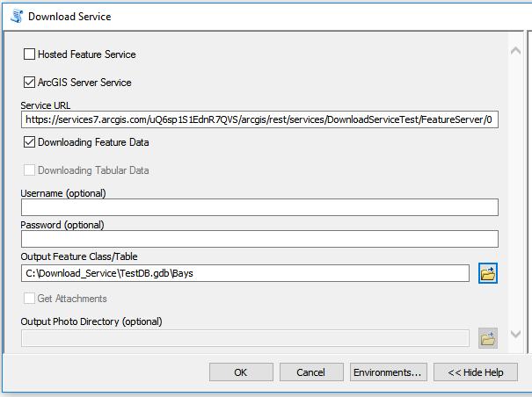Open the browse folder for Output Feature Class
532x397 pixels.
point(488,274)
